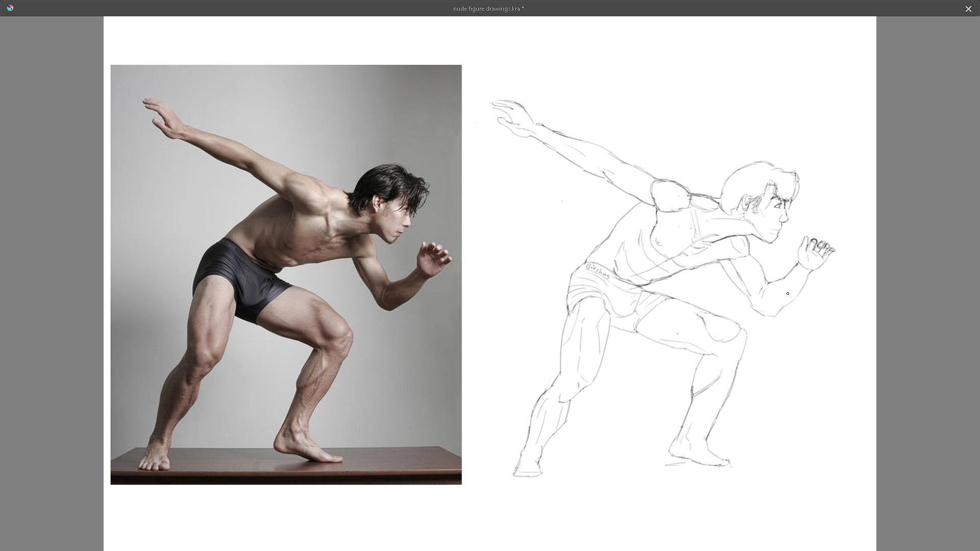
Task: Click the small brush cursor circle
Action: pos(788,293)
